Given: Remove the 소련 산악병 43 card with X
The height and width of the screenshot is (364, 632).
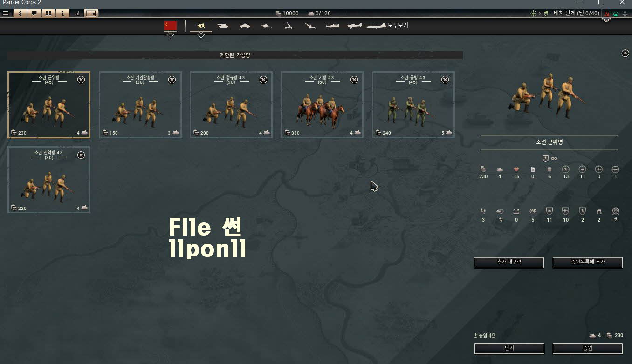Looking at the screenshot, I should point(81,155).
